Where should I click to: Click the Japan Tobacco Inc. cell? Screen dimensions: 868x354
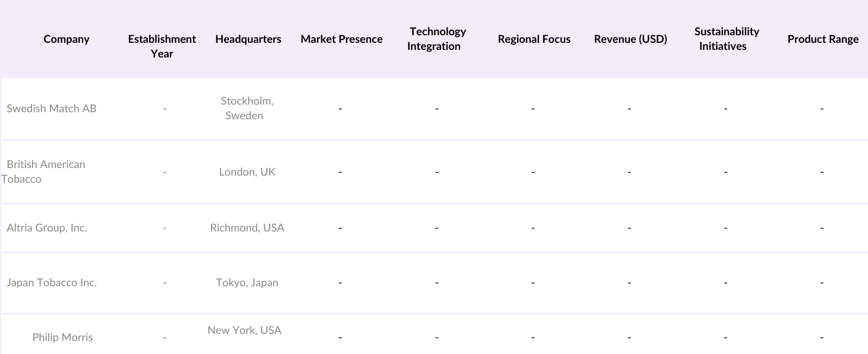pos(52,282)
